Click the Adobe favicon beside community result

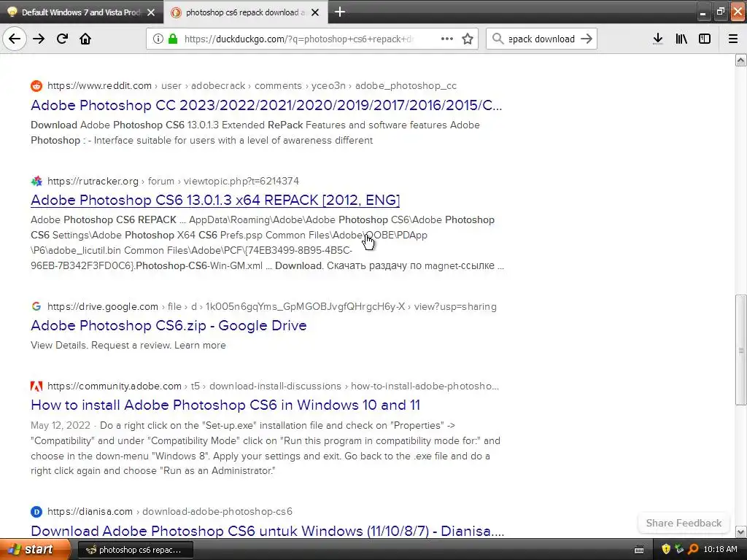pos(36,386)
